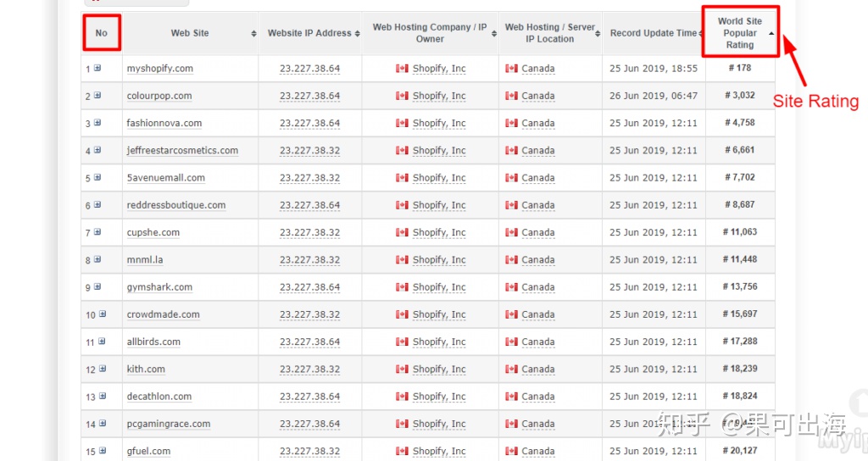
Task: Click Shopify, Inc in gymshark.com row
Action: click(439, 287)
